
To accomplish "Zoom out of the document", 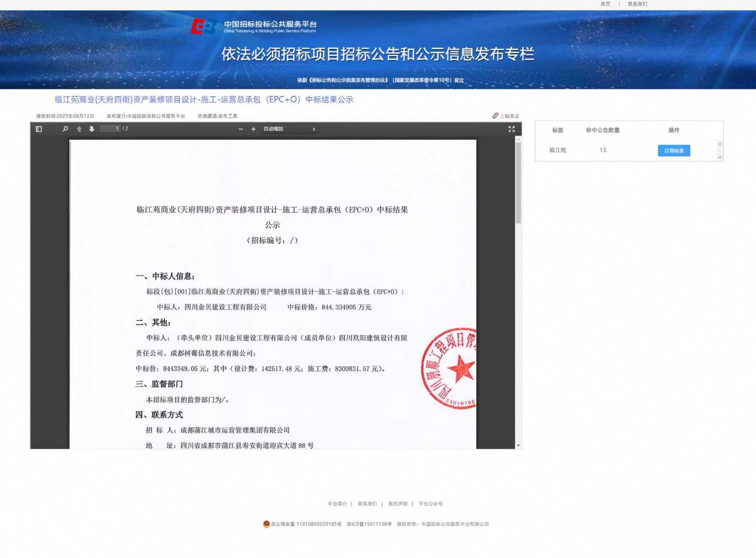I will 240,129.
